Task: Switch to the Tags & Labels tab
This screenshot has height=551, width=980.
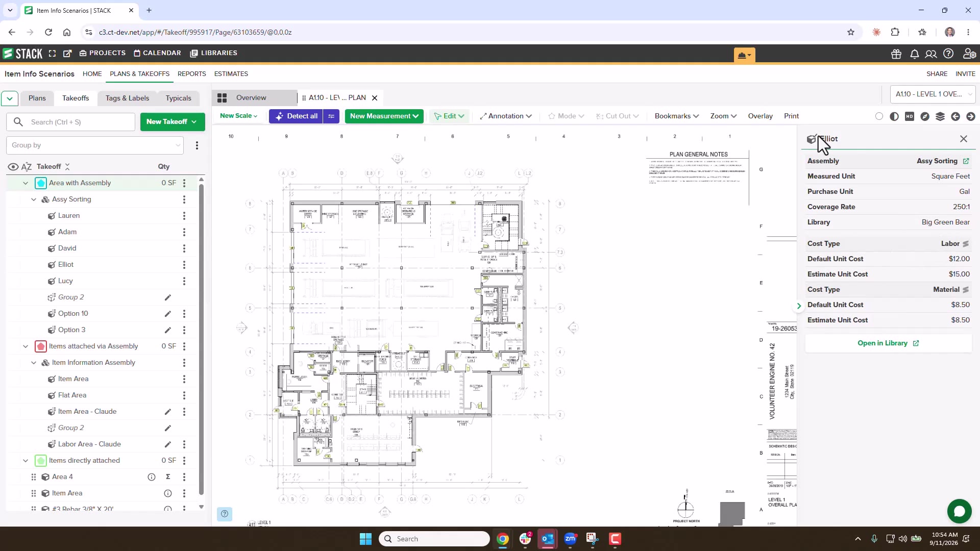Action: click(x=128, y=98)
